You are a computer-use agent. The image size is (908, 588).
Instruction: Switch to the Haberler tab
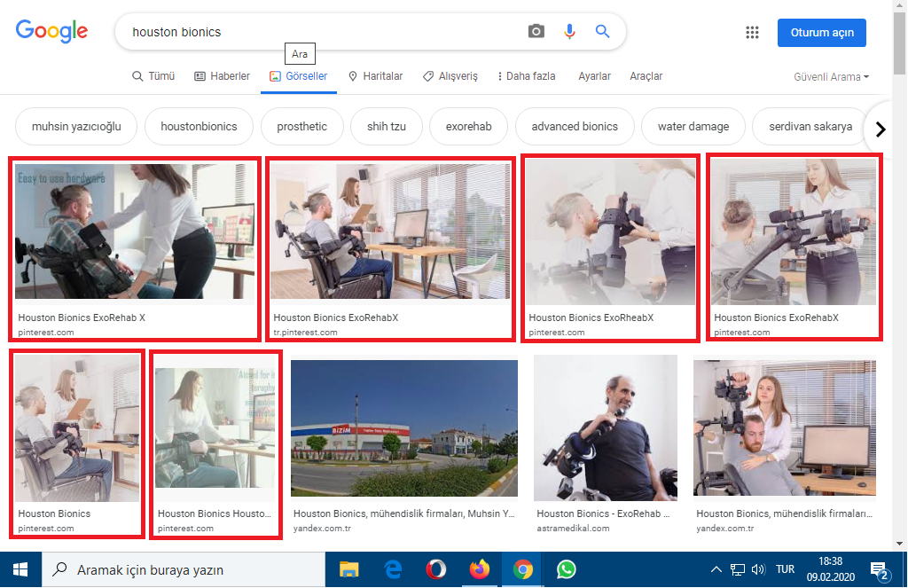pos(222,76)
